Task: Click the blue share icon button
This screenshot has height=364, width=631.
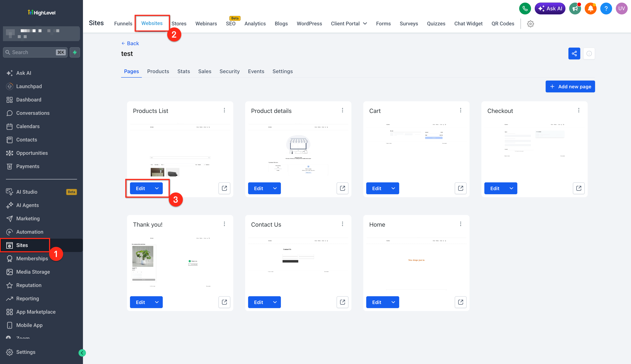Action: (574, 54)
